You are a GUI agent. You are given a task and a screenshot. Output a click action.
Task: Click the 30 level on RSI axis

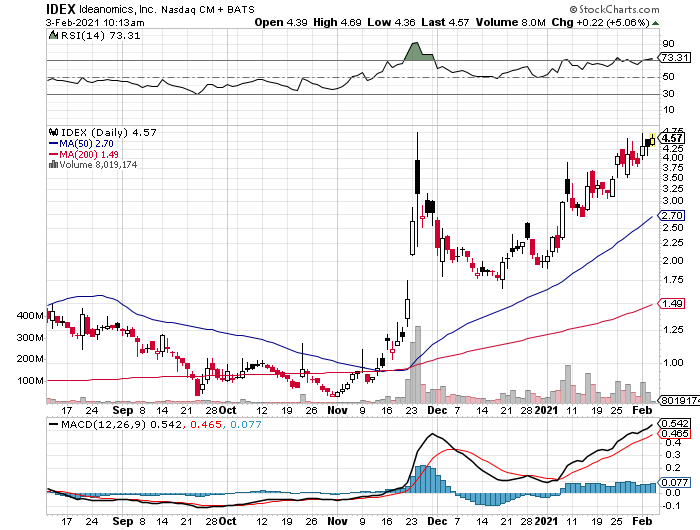pyautogui.click(x=669, y=94)
